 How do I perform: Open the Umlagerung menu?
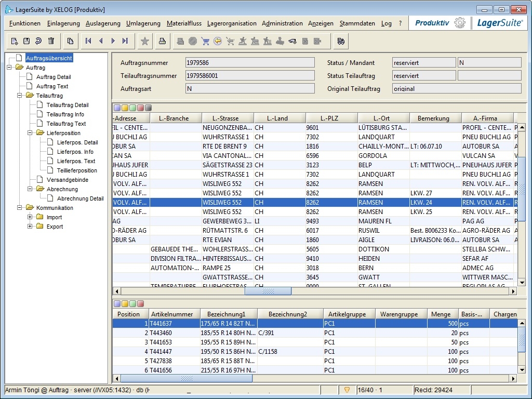pos(143,23)
